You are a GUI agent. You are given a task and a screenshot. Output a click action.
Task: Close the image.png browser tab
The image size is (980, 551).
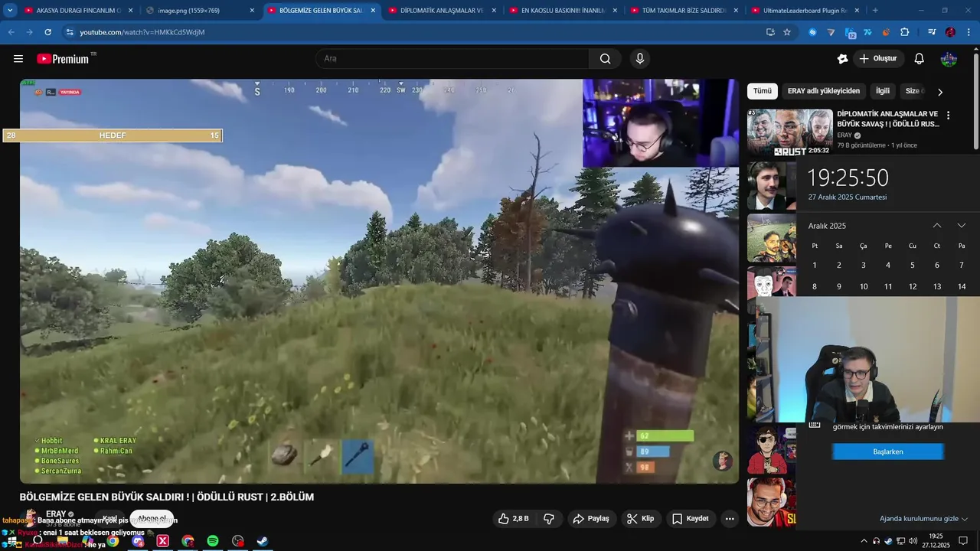pos(252,11)
